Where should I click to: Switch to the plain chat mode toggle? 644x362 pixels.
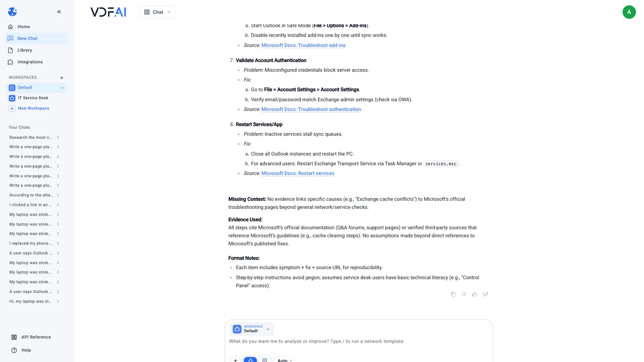[264, 359]
